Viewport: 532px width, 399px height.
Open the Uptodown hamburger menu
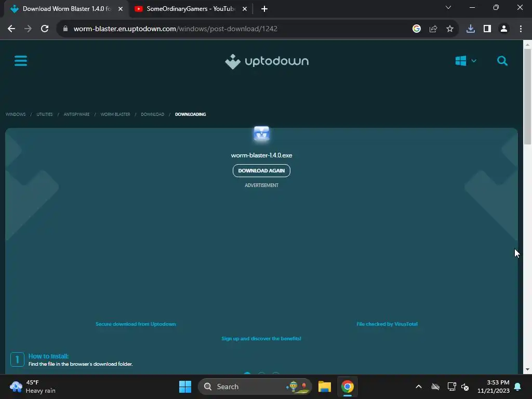click(21, 61)
